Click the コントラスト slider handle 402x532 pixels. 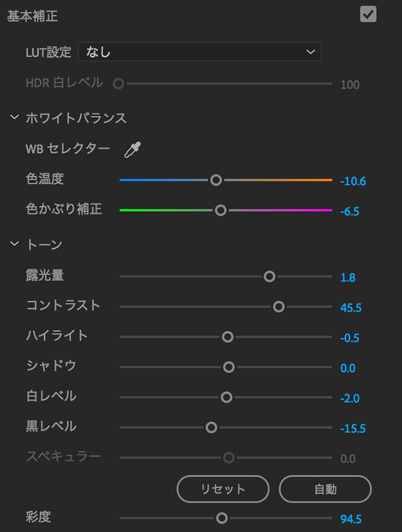(x=279, y=307)
